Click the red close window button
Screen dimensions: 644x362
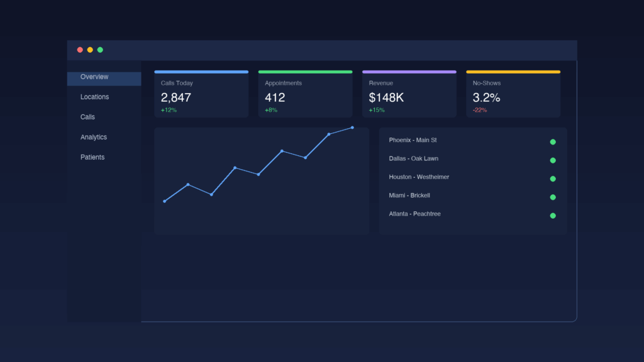(80, 50)
